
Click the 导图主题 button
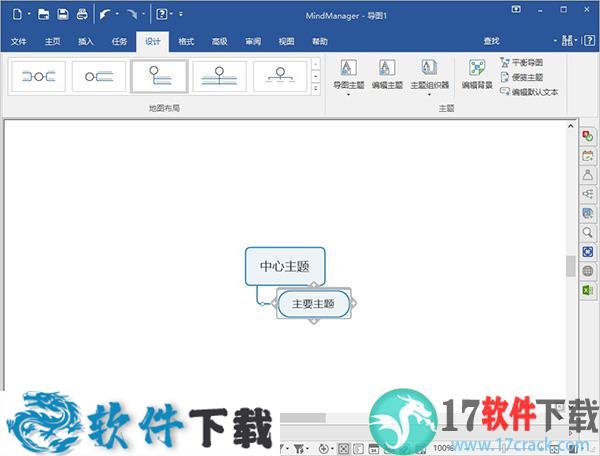(x=349, y=74)
